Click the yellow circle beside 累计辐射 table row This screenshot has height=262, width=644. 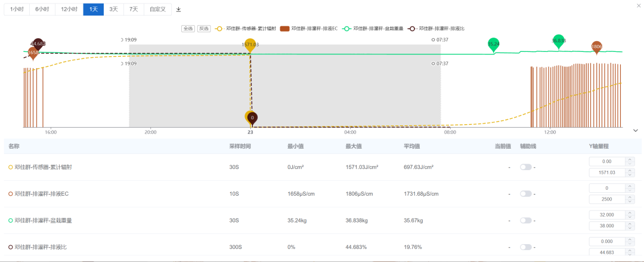(11, 167)
